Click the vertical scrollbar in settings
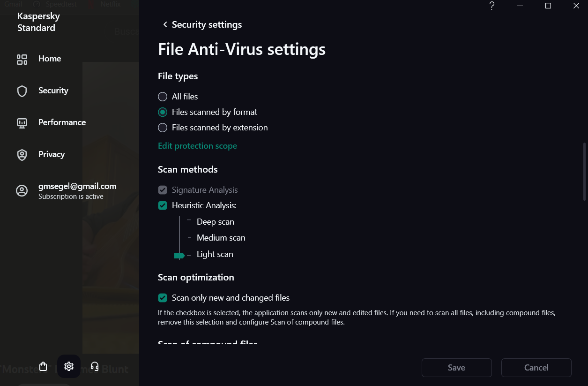The height and width of the screenshot is (386, 588). [584, 172]
